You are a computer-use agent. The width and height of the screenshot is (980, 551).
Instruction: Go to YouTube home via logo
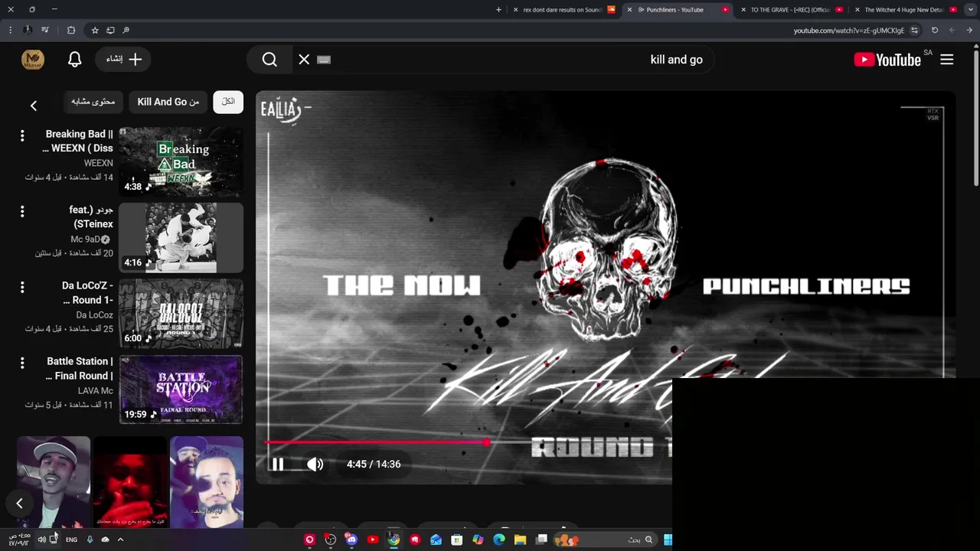887,60
